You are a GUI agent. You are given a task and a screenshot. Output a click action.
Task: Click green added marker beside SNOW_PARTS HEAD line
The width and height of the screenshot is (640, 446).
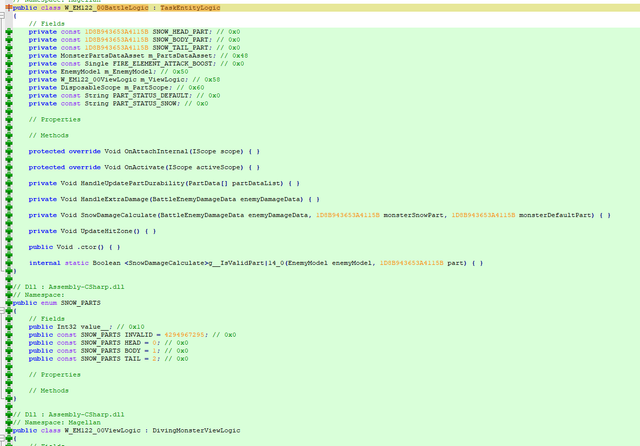pos(9,342)
